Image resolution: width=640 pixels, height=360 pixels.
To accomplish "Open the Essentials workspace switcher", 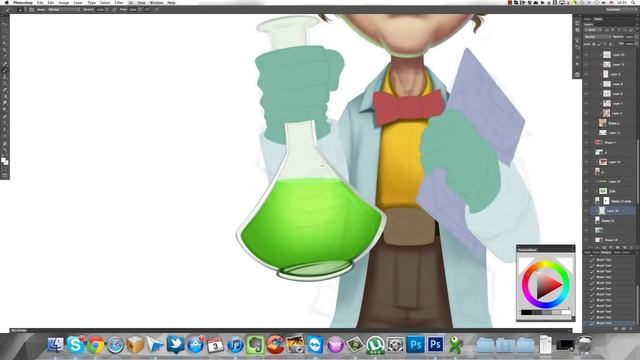I will click(x=622, y=9).
